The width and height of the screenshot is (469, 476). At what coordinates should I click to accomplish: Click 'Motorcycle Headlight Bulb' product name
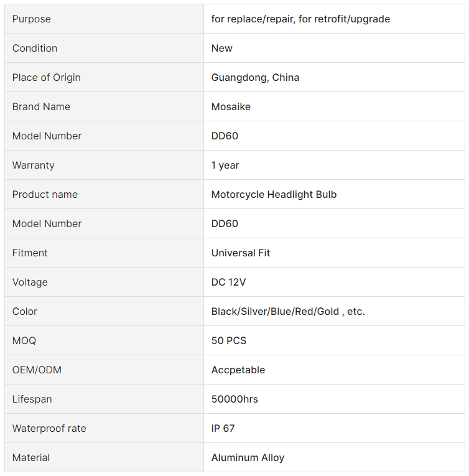click(x=274, y=194)
